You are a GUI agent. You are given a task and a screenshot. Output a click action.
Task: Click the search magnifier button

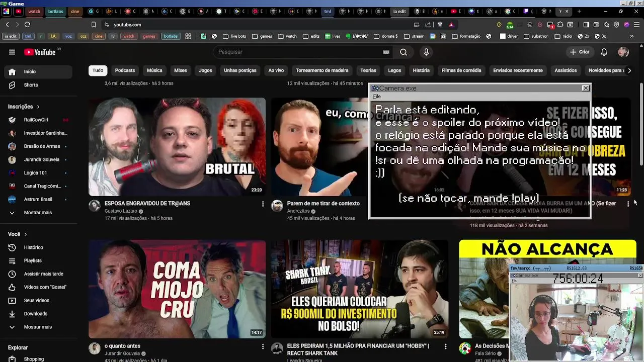point(404,52)
